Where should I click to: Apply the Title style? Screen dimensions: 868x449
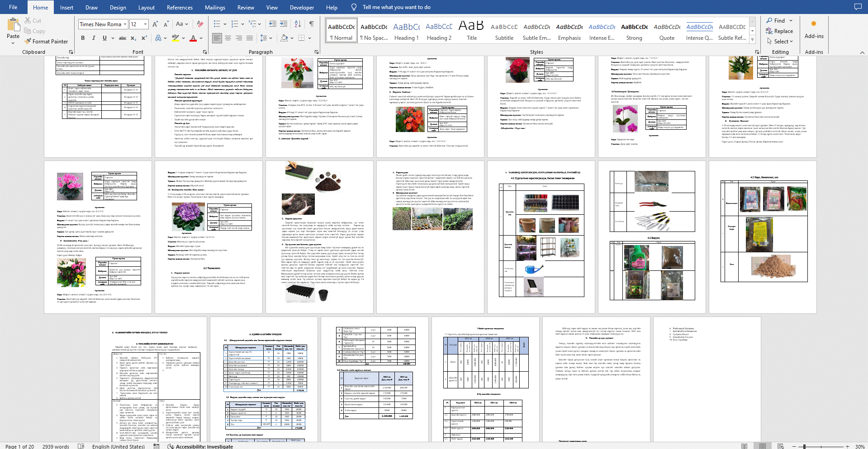coord(472,31)
